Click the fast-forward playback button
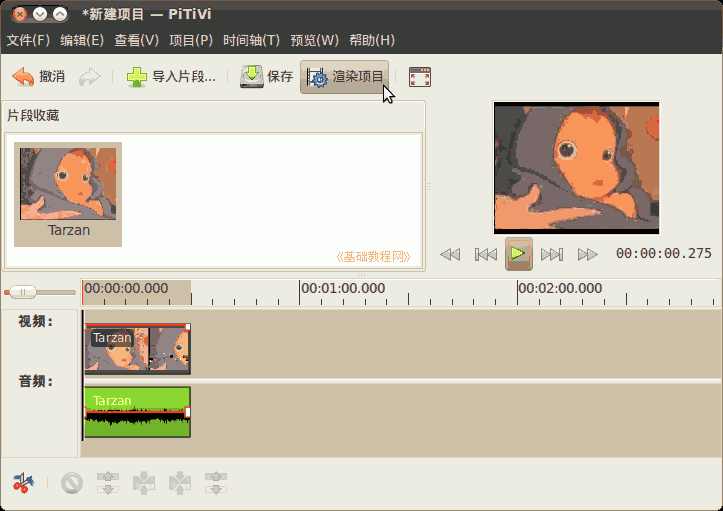723x511 pixels. click(x=587, y=254)
